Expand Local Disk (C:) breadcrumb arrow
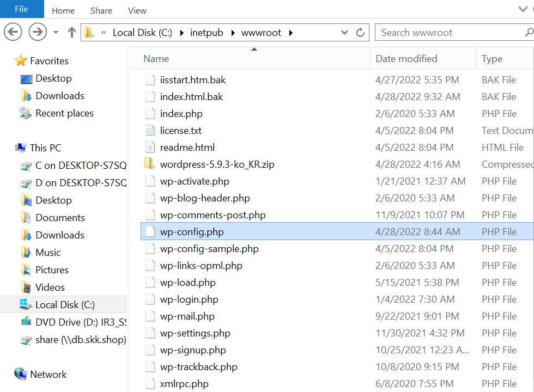Image resolution: width=534 pixels, height=392 pixels. click(x=181, y=33)
